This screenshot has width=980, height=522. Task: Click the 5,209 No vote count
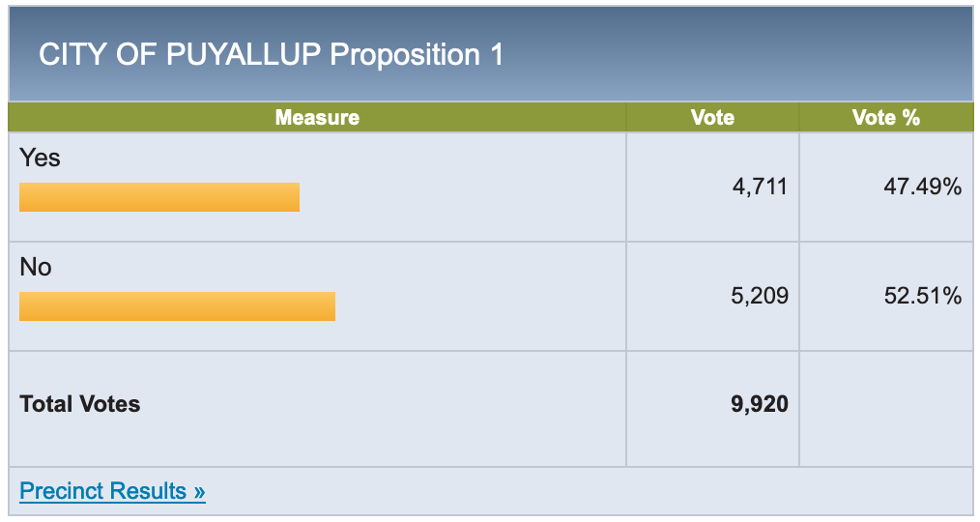[x=760, y=297]
